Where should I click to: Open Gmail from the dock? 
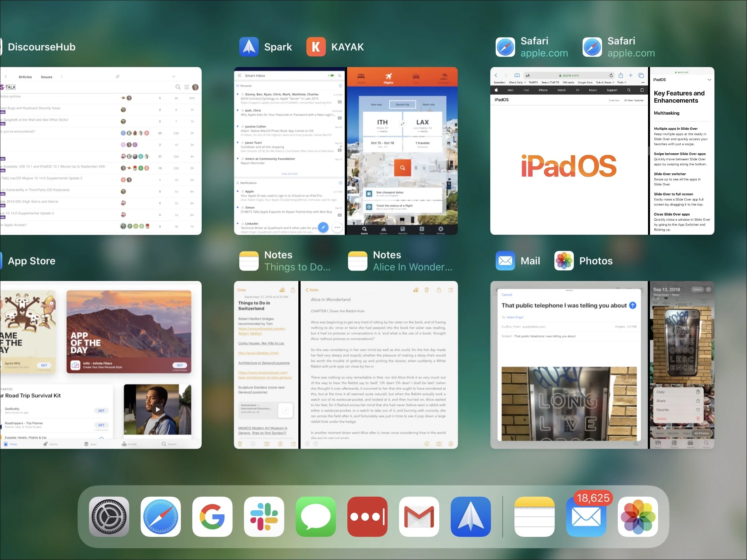[x=419, y=516]
